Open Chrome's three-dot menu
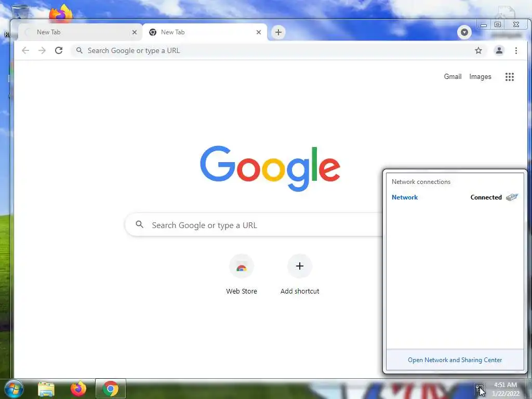 516,50
